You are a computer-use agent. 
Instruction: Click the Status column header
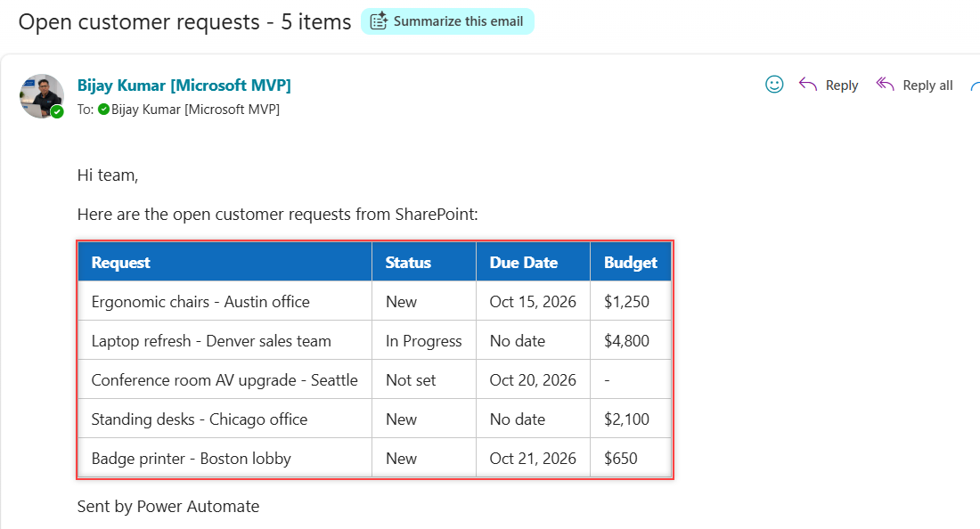(x=424, y=263)
